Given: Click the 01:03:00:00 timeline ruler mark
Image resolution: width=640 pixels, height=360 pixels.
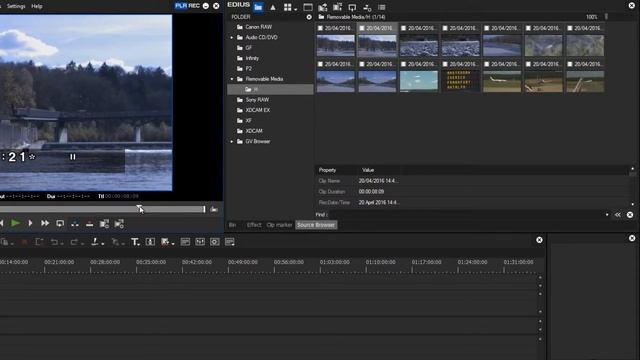Looking at the screenshot, I should [x=334, y=262].
